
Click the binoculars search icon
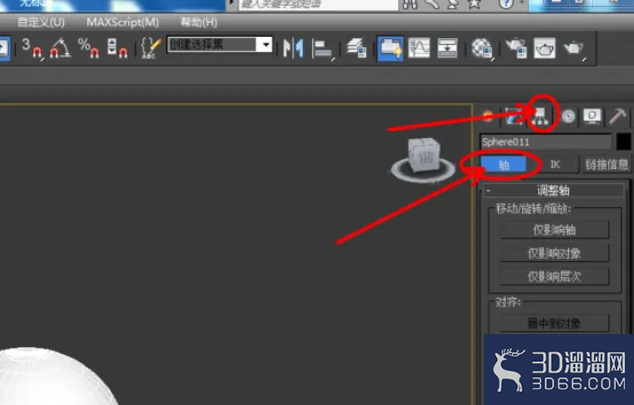tap(409, 4)
